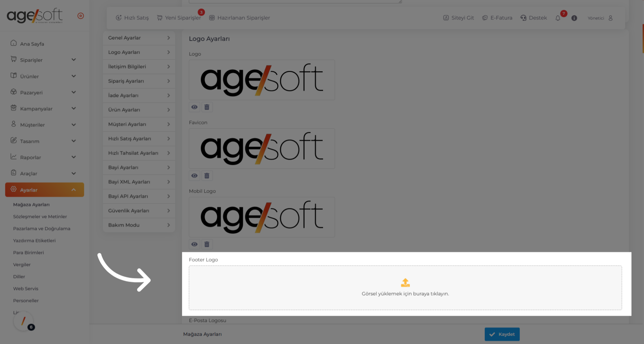Open Para Birimleri settings
Viewport: 644px width, 344px height.
point(29,253)
